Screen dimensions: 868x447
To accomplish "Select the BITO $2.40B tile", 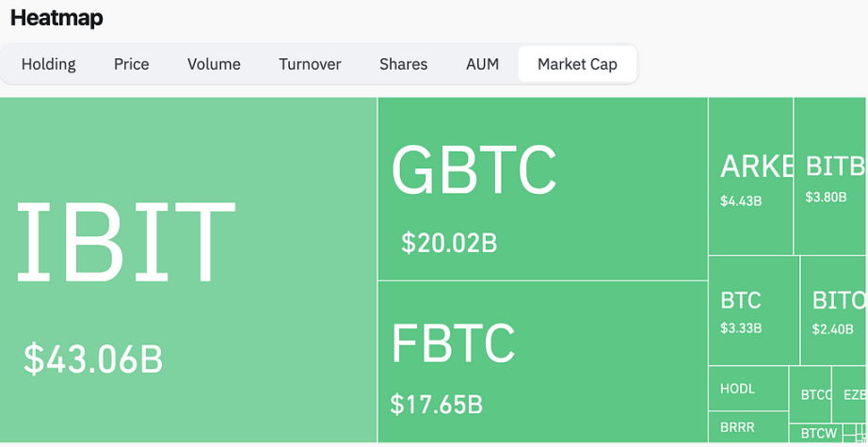I will pyautogui.click(x=834, y=311).
